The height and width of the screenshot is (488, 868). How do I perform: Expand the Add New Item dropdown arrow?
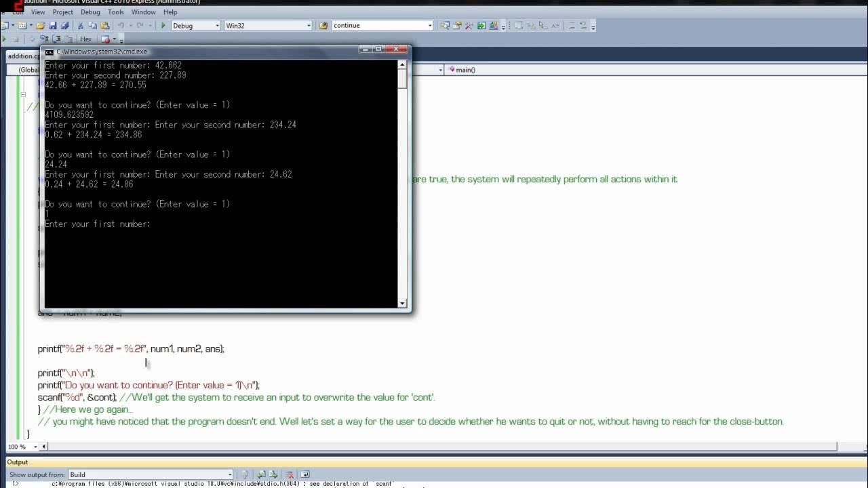pos(31,26)
